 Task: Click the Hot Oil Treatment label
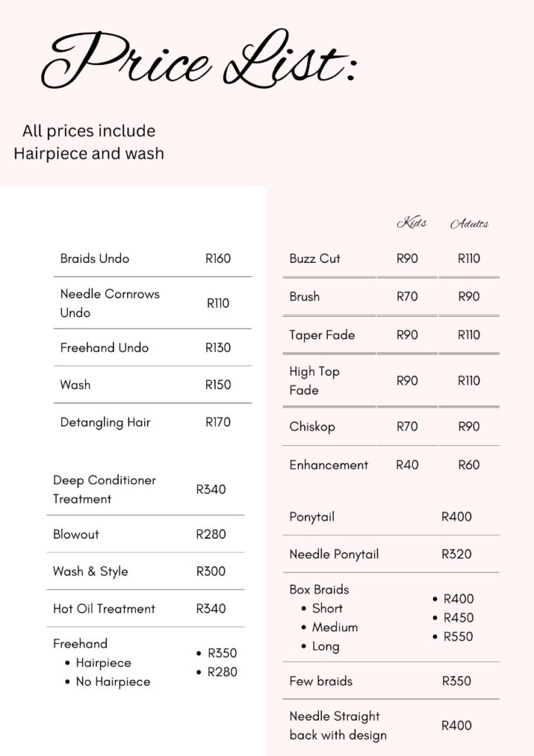pos(104,608)
